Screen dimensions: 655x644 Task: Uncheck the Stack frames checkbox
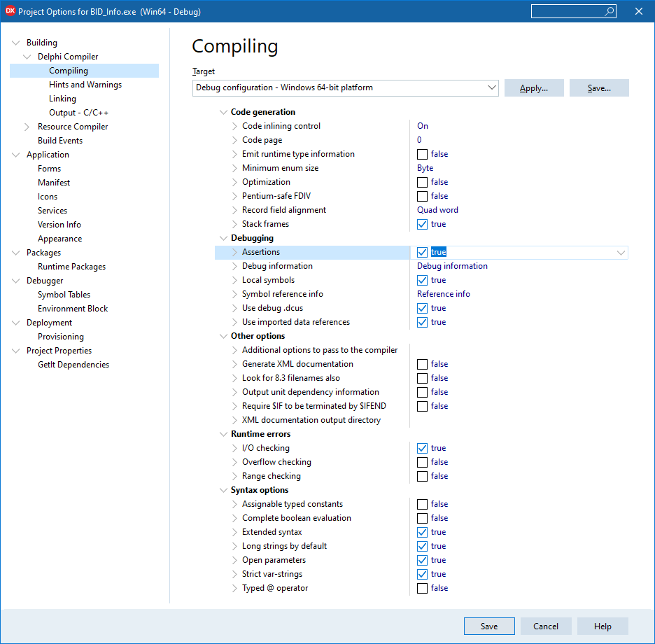click(422, 224)
